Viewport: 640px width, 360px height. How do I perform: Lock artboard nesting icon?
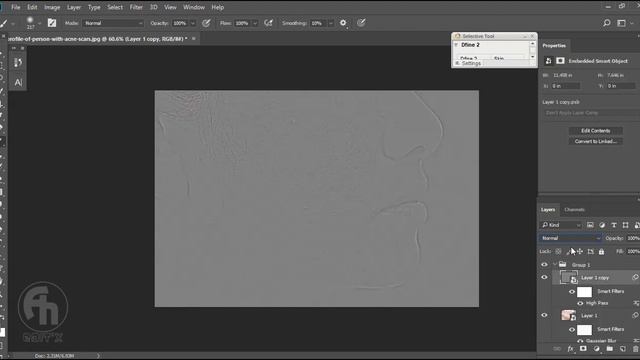pyautogui.click(x=591, y=252)
